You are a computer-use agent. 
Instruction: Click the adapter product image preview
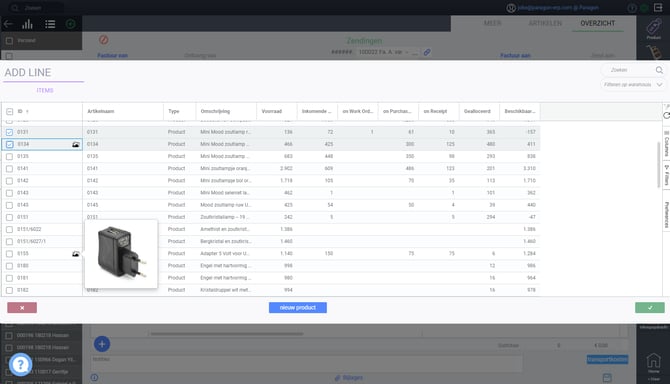pyautogui.click(x=121, y=254)
